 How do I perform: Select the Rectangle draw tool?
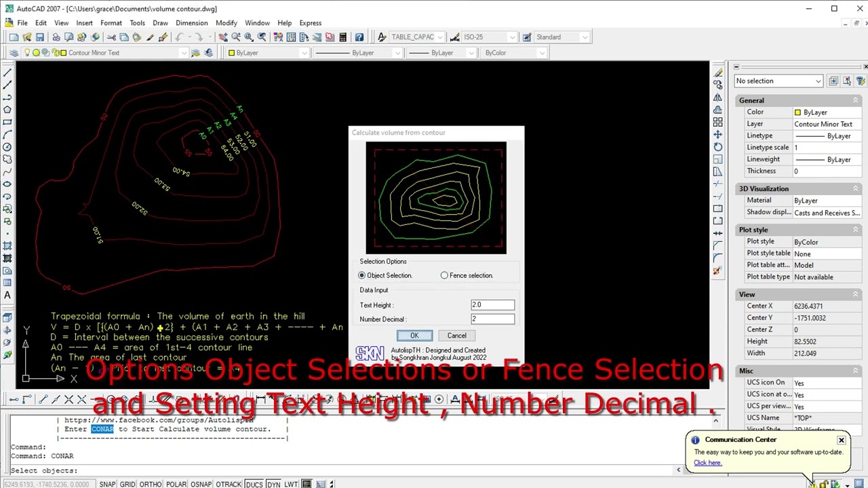point(7,122)
